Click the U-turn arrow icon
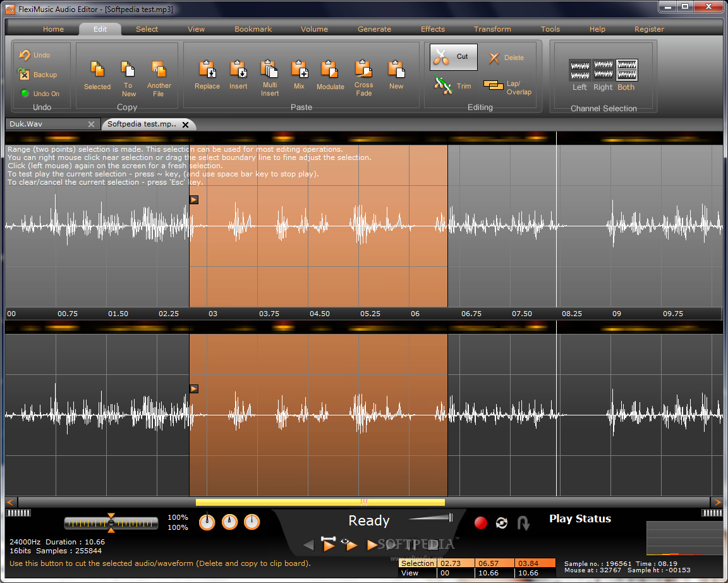 click(x=523, y=523)
